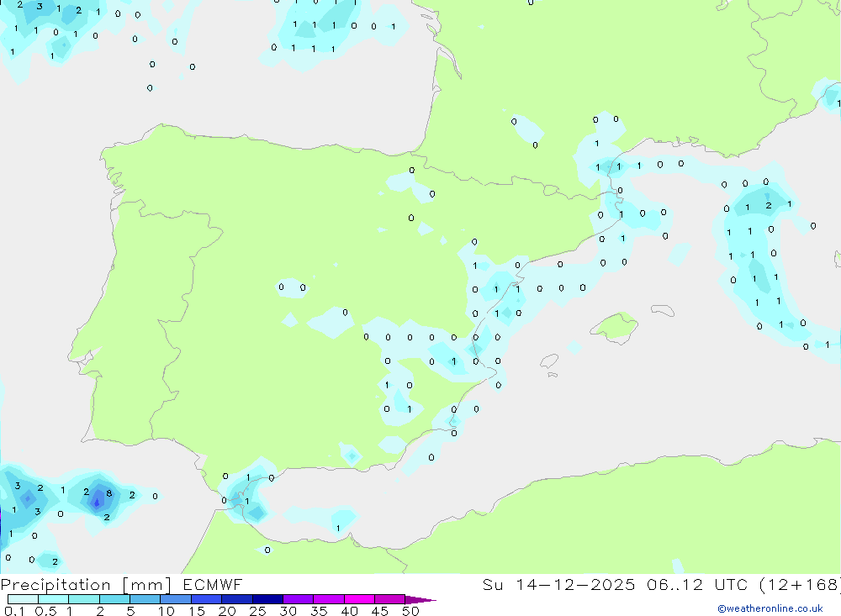Click the '30' legend scale label

pyautogui.click(x=288, y=611)
